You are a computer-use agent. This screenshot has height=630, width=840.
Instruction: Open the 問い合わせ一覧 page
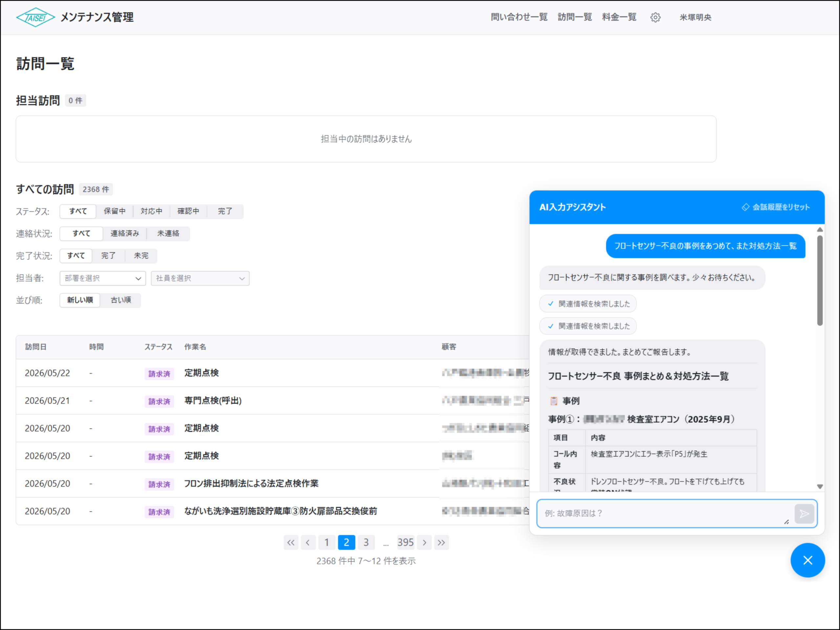pyautogui.click(x=519, y=17)
